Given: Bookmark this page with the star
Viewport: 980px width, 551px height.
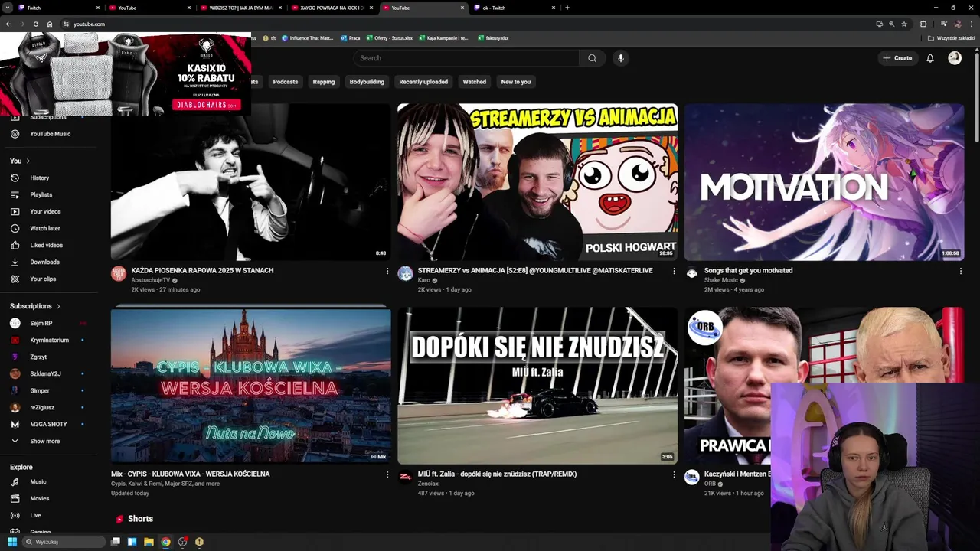Looking at the screenshot, I should coord(904,24).
